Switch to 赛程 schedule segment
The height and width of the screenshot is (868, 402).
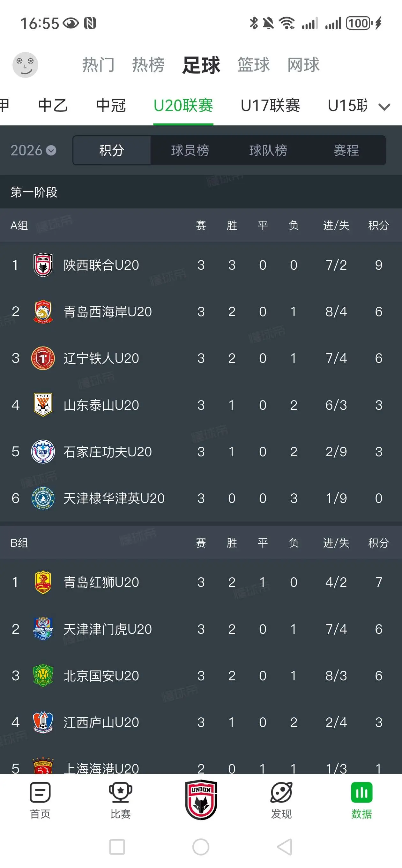[x=346, y=150]
